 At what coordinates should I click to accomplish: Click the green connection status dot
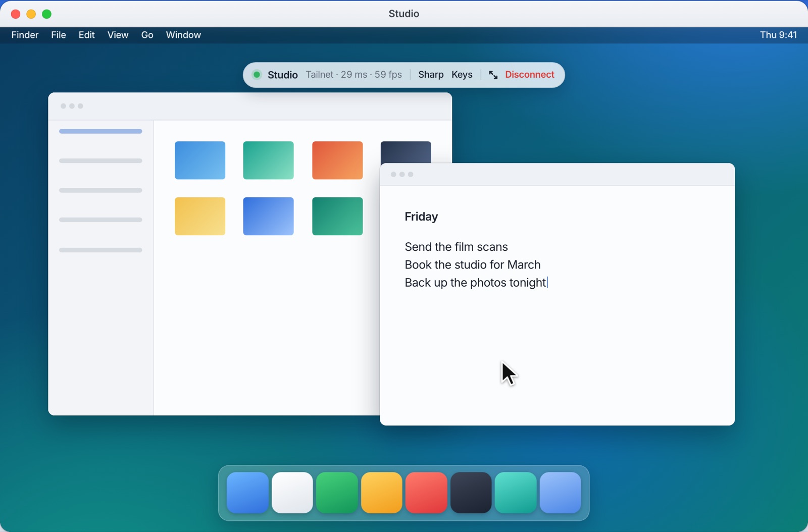[257, 75]
